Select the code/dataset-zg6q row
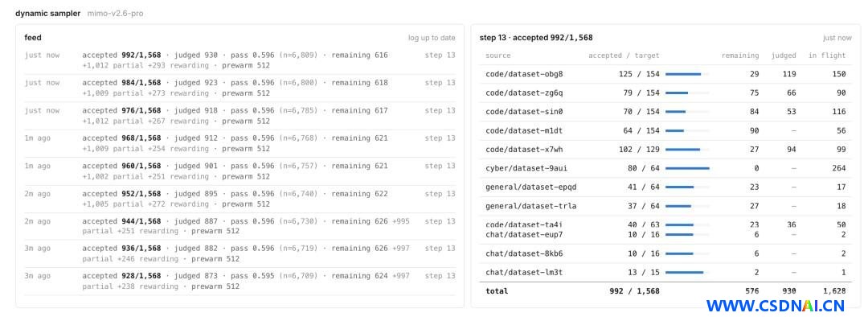Image resolution: width=868 pixels, height=317 pixels. tap(665, 93)
